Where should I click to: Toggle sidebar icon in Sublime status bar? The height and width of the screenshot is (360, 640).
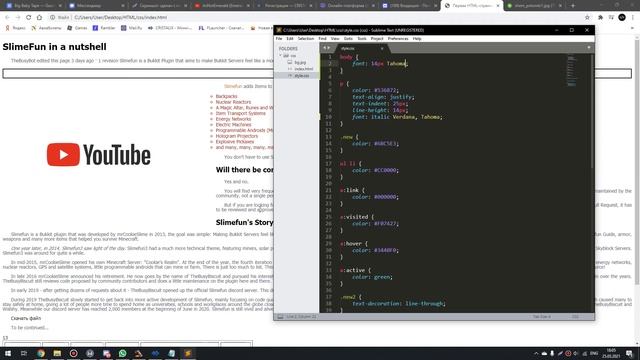[x=280, y=317]
